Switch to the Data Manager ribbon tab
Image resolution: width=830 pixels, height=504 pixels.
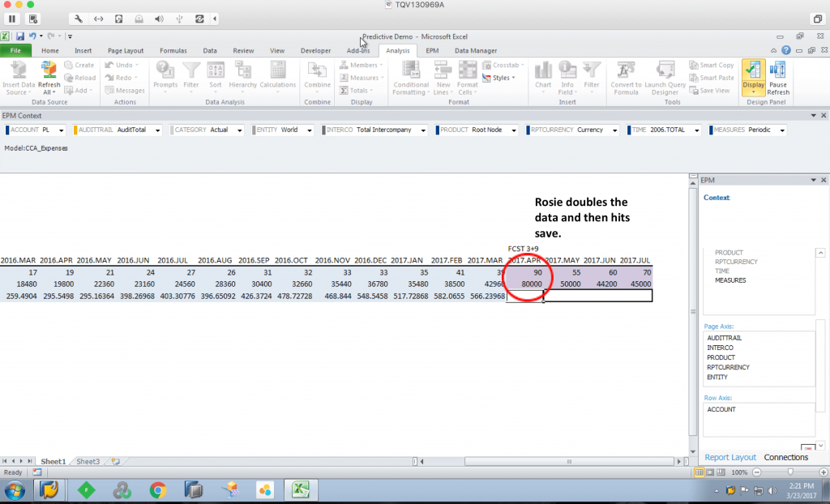(475, 51)
